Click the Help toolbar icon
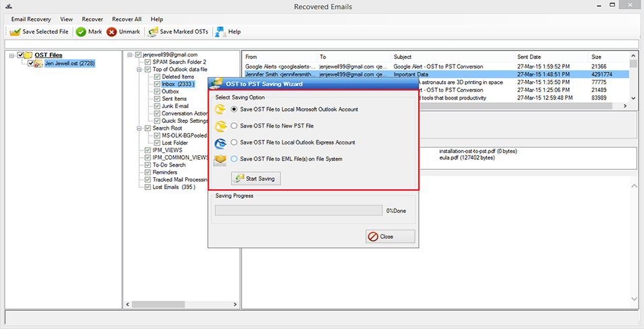The height and width of the screenshot is (329, 644). point(221,32)
